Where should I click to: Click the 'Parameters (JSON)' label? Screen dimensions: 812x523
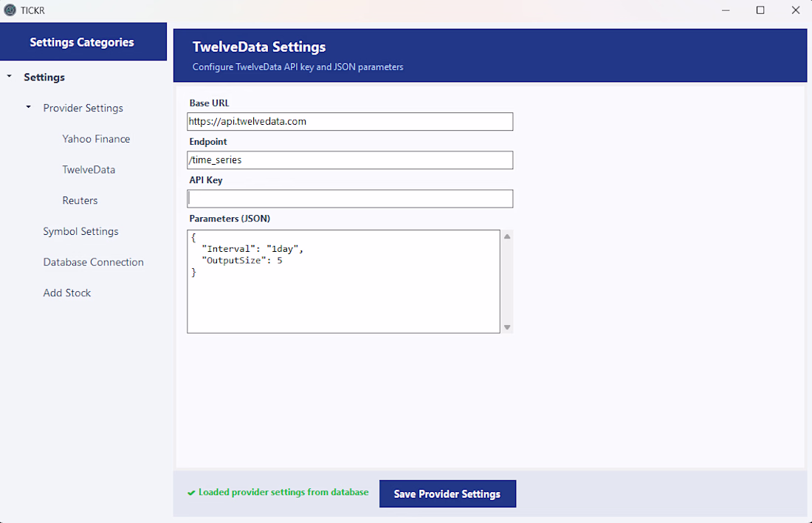coord(230,218)
